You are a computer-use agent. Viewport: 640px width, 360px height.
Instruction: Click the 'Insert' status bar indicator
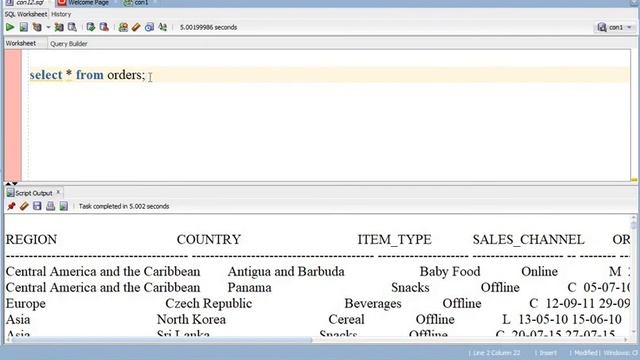(548, 353)
